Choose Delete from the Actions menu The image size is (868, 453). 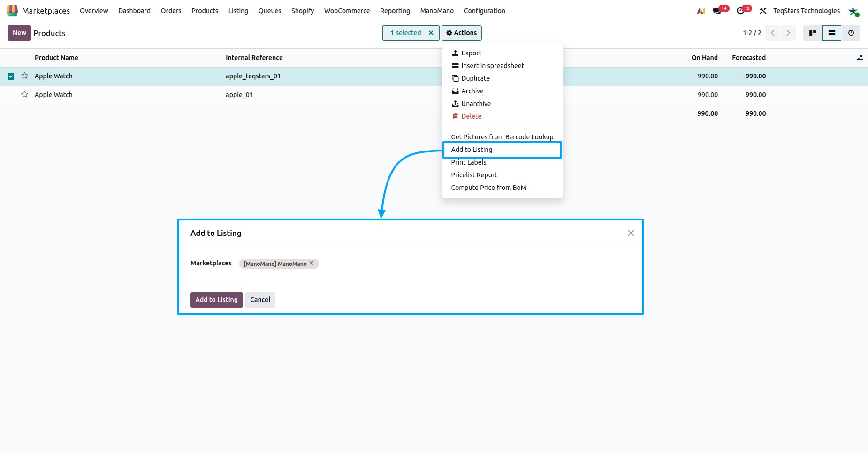(x=502, y=116)
